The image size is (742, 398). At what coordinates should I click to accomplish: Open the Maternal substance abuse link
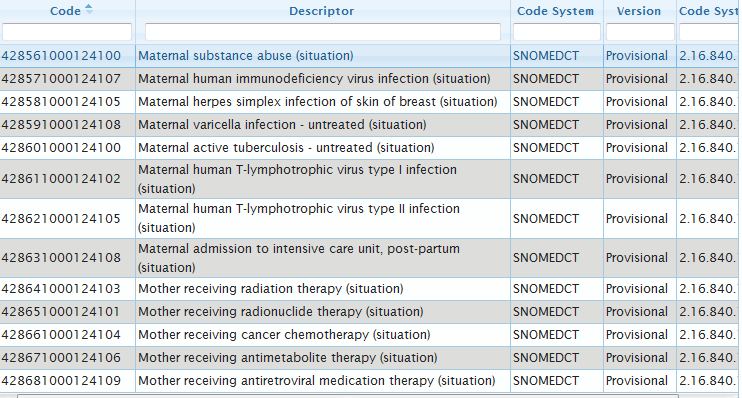[246, 55]
